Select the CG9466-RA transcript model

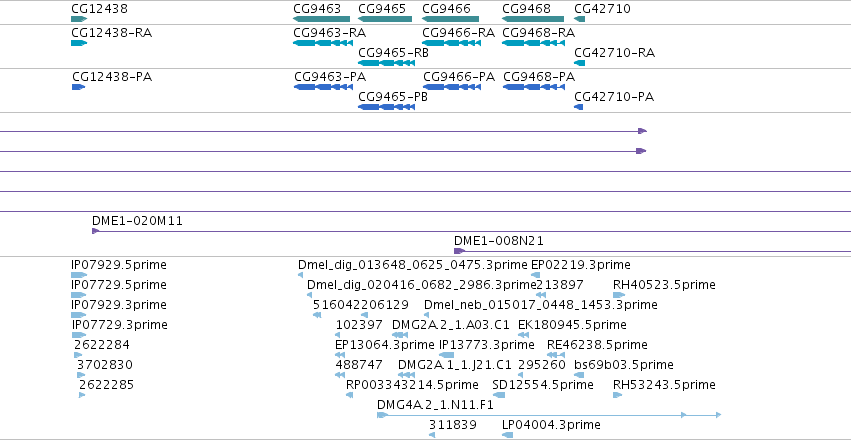pos(452,43)
